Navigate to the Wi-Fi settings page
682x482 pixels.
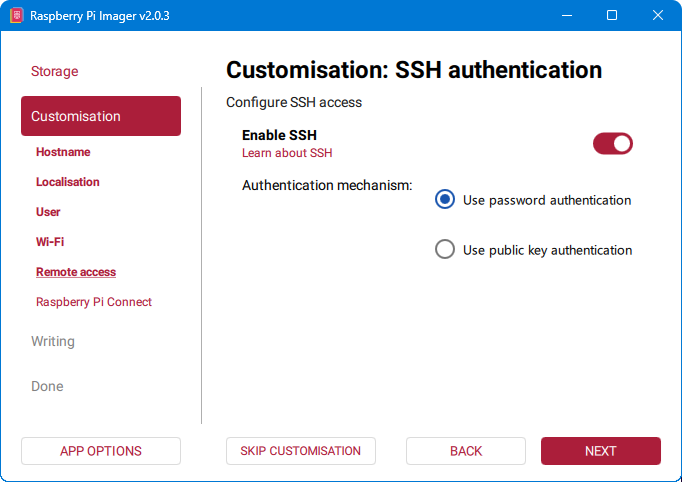pyautogui.click(x=50, y=242)
